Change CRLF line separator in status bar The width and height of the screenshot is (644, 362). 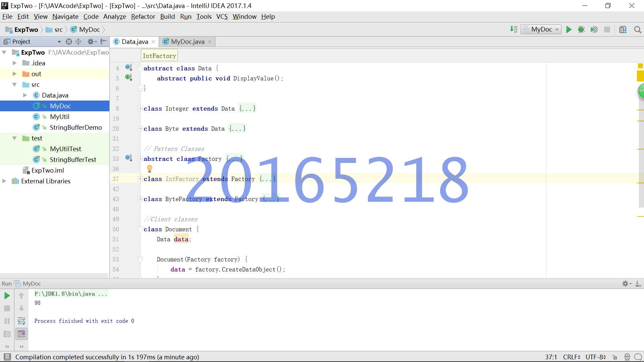[x=572, y=357]
